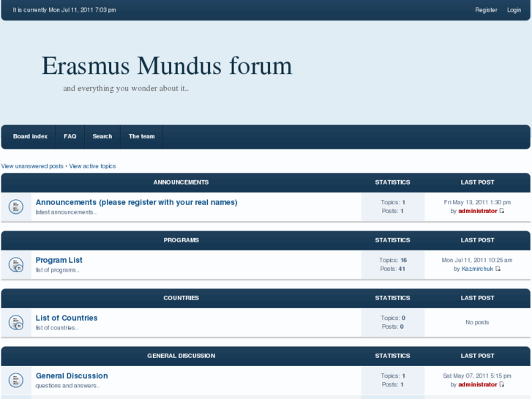Open the List of Countries forum
532x399 pixels.
[x=67, y=318]
